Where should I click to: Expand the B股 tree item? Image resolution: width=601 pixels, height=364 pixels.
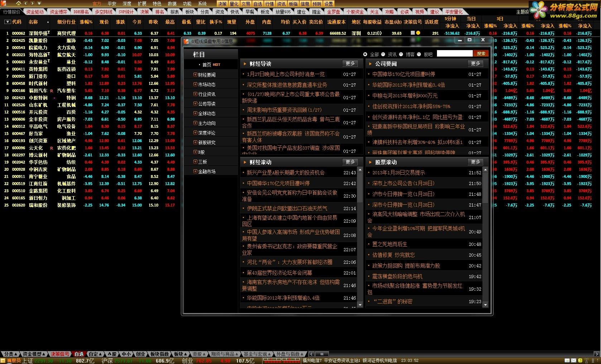point(195,152)
